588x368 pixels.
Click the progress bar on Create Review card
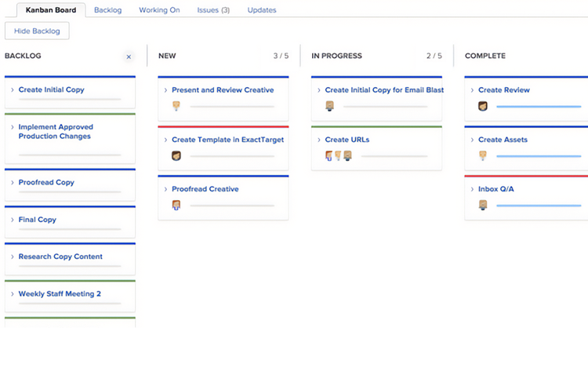coord(541,106)
